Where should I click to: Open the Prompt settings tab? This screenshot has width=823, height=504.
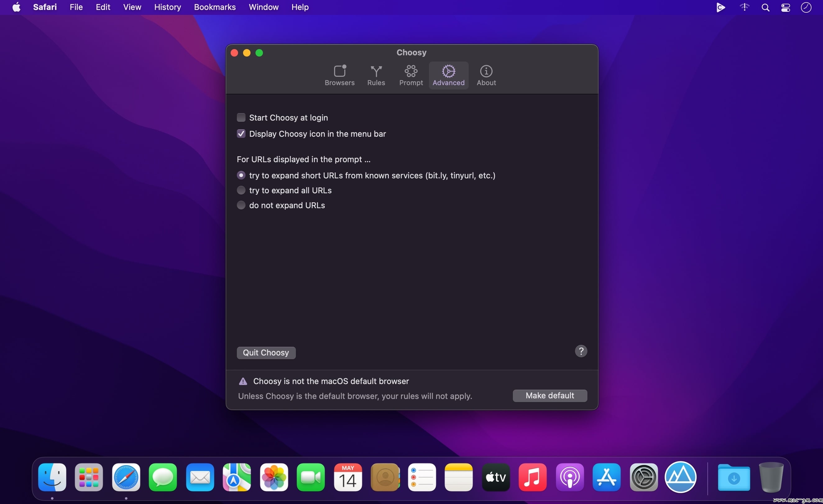[x=411, y=76]
